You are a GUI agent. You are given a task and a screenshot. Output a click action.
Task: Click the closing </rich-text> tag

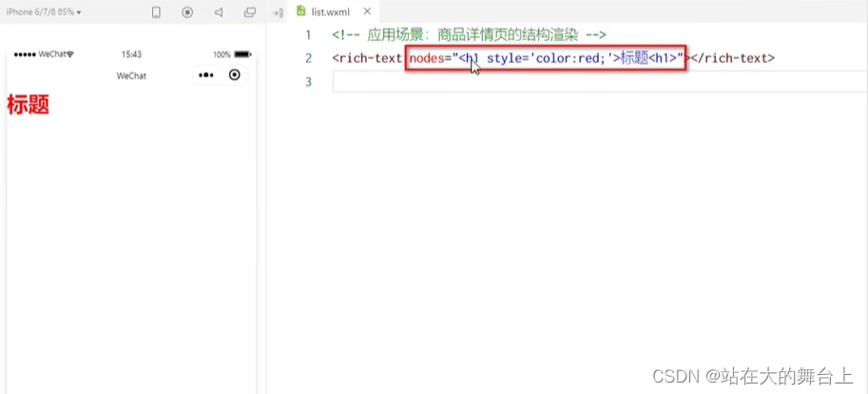click(732, 58)
